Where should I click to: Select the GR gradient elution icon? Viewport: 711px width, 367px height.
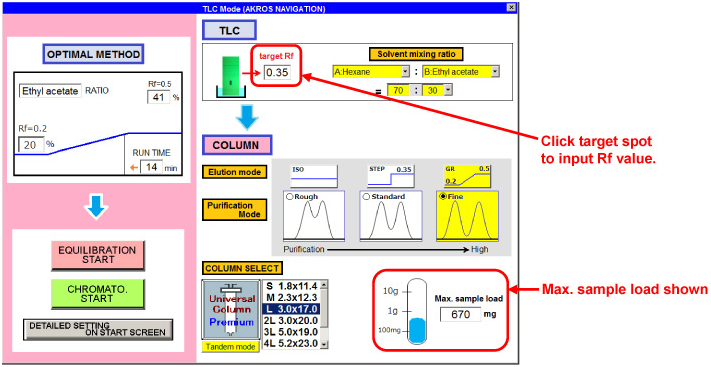point(467,176)
